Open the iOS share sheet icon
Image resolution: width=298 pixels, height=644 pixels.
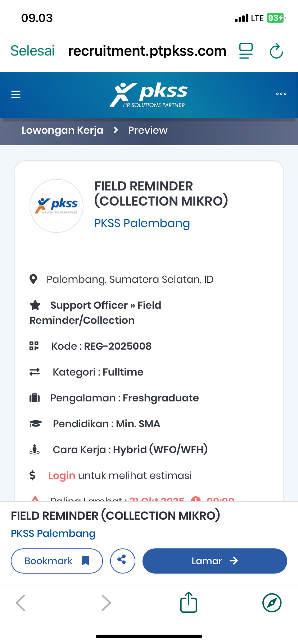point(189,602)
